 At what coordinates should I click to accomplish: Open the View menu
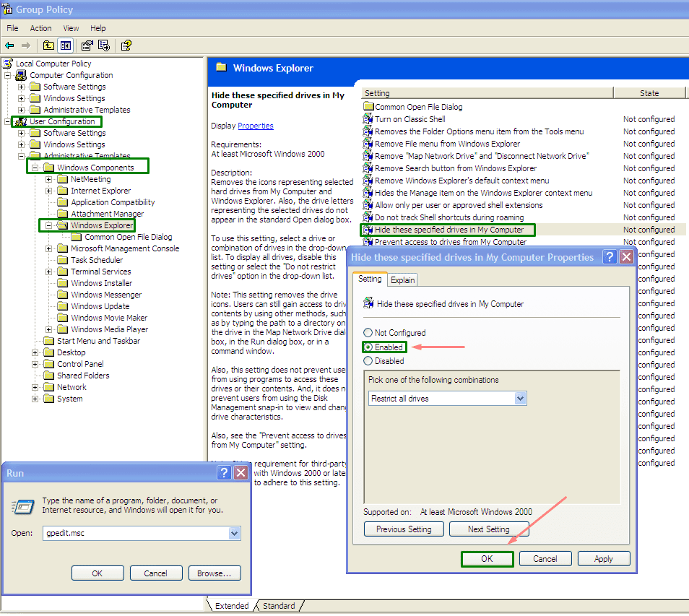71,28
